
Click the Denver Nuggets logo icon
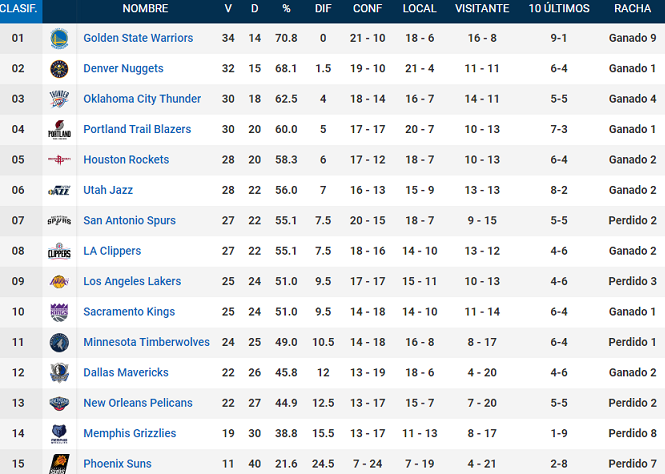[59, 69]
